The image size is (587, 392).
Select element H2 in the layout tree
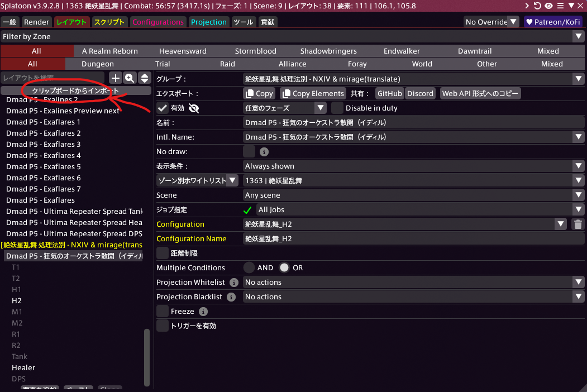[16, 300]
